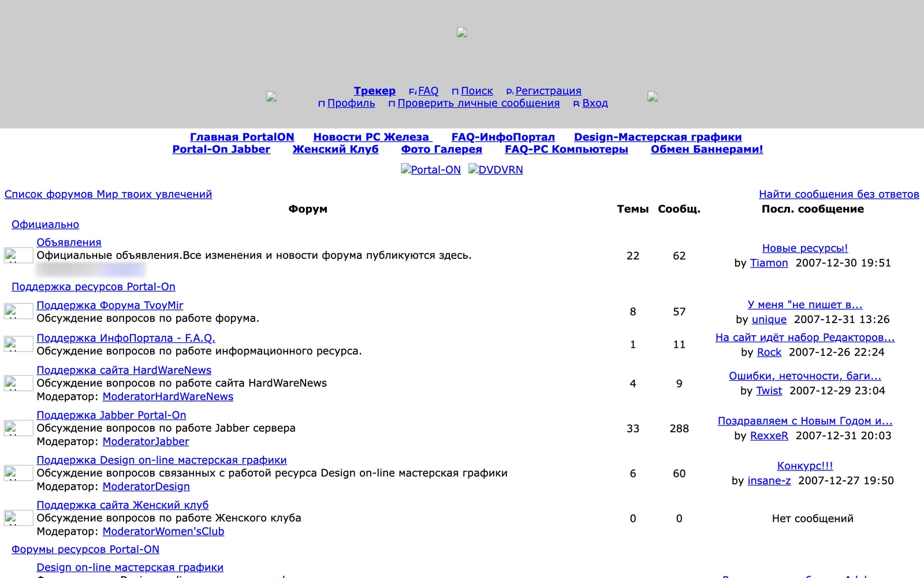Click the small icon before Профиль link
Viewport: 924px width, 578px height.
click(322, 104)
